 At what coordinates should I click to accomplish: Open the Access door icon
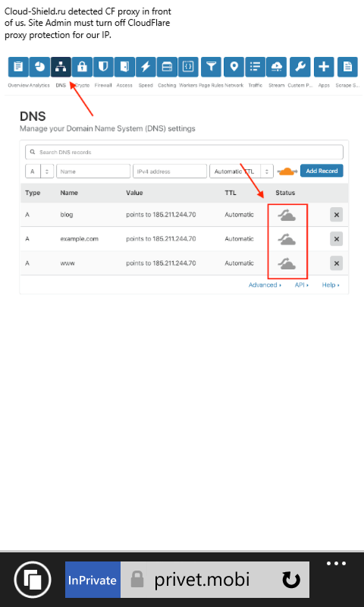pyautogui.click(x=124, y=67)
